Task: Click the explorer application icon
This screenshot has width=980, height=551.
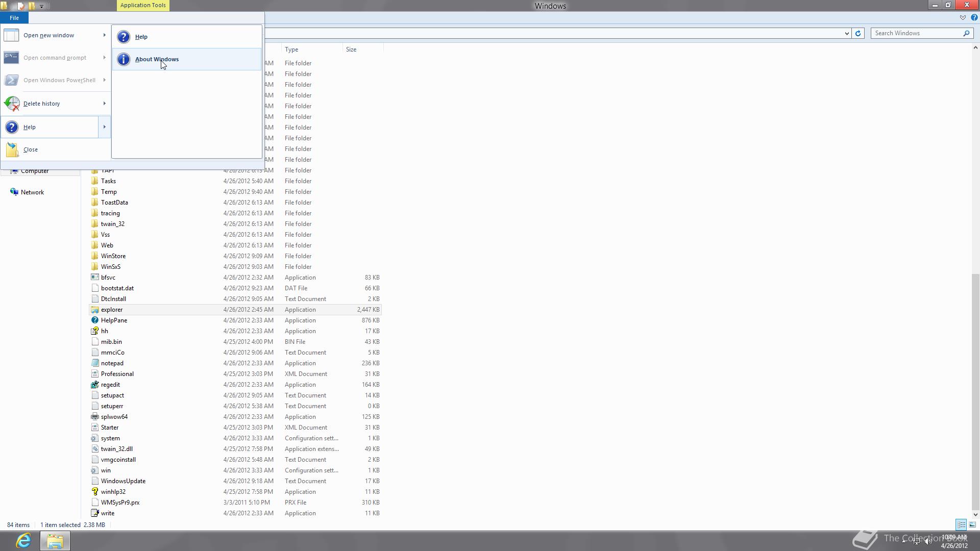Action: [94, 310]
